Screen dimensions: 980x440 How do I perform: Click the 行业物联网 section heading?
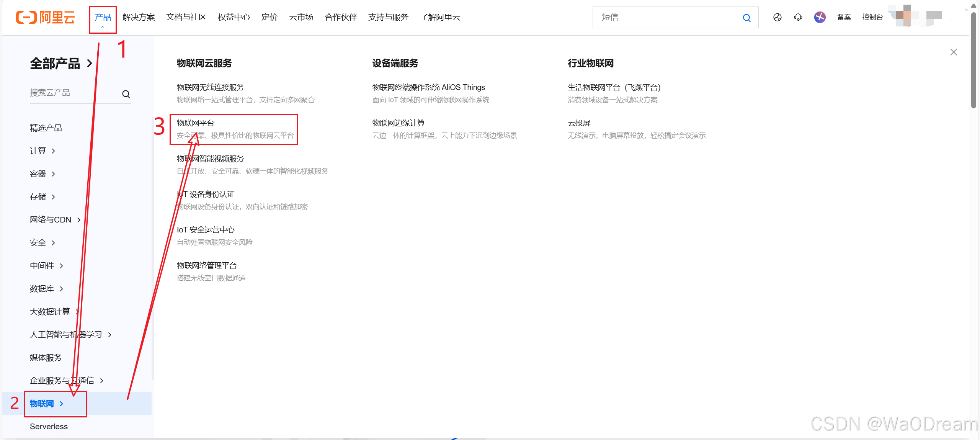[591, 63]
